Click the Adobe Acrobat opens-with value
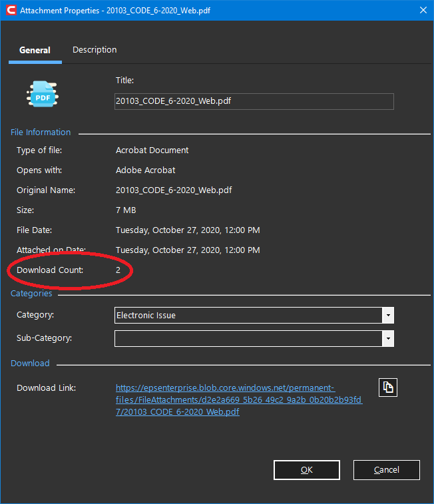Screen dimensions: 434x504 point(146,170)
